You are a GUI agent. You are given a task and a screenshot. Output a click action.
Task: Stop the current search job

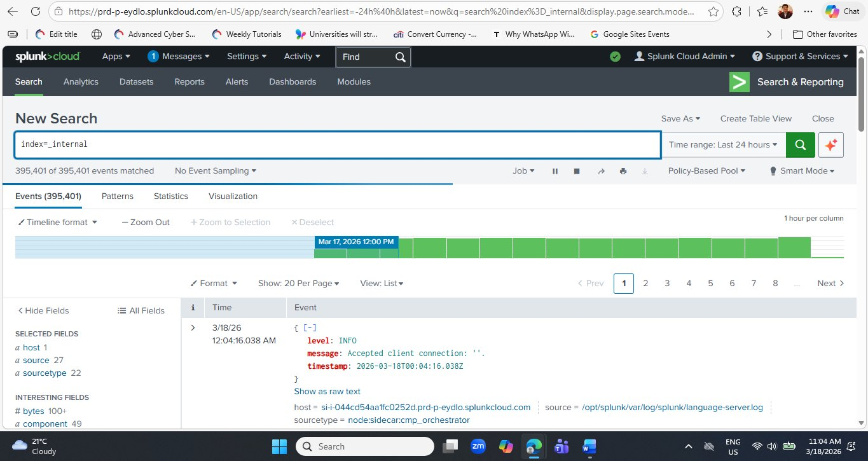pyautogui.click(x=576, y=170)
